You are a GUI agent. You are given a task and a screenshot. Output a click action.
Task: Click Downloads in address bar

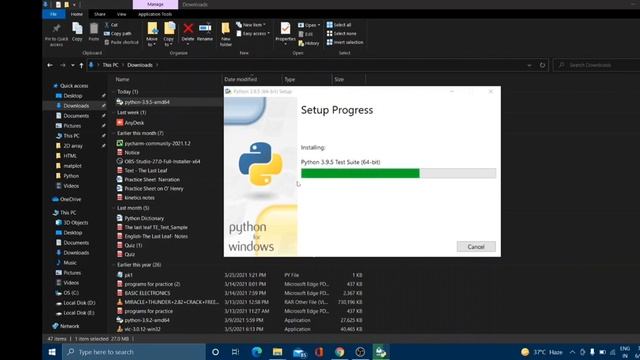click(x=140, y=65)
